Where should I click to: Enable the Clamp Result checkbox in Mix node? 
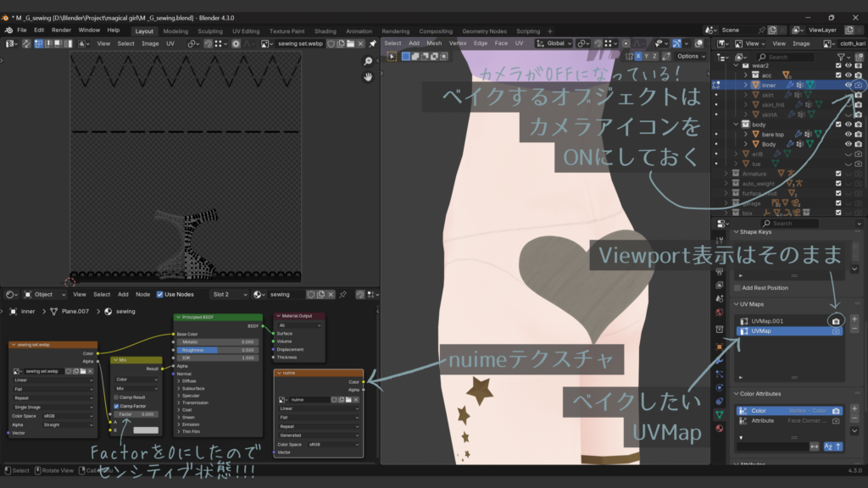tap(116, 397)
